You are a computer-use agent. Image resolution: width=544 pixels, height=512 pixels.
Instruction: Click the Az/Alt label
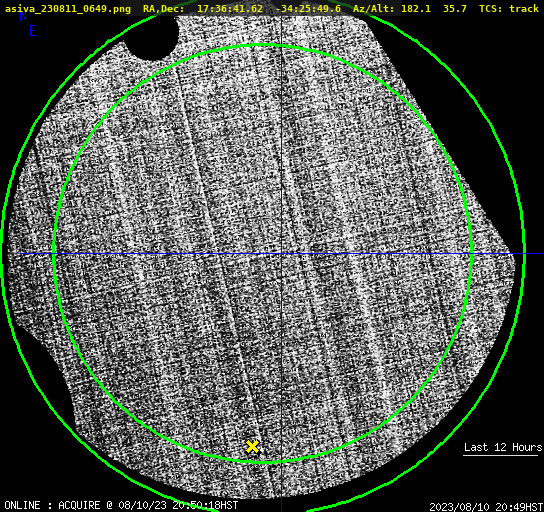coord(374,9)
